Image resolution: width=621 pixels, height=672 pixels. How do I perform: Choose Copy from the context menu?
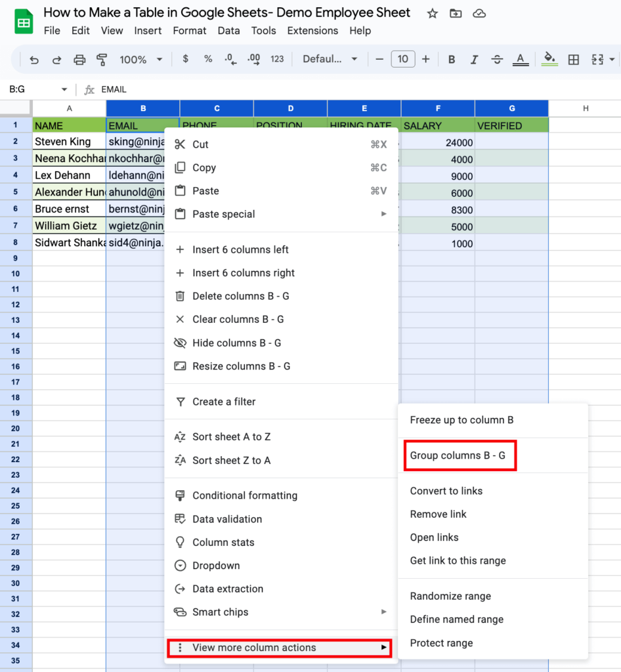pyautogui.click(x=281, y=167)
